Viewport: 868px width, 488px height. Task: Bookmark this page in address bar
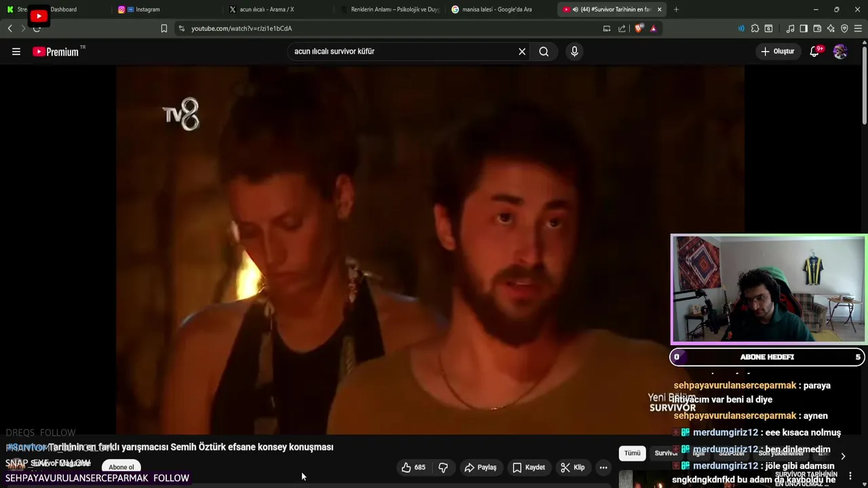(x=164, y=28)
